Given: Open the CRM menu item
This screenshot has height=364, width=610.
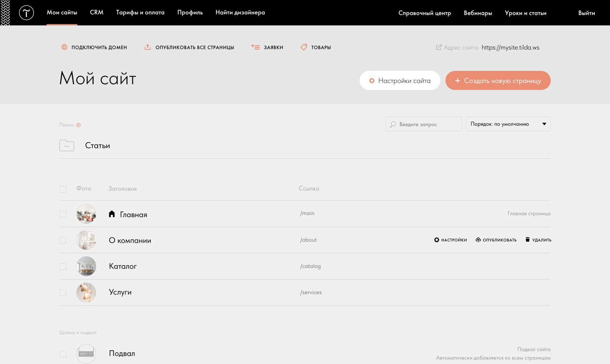Looking at the screenshot, I should pyautogui.click(x=97, y=12).
